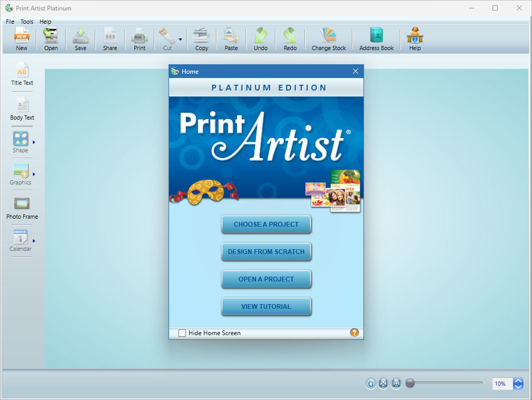
Task: Click the fit-to-window zoom icon
Action: tap(383, 383)
